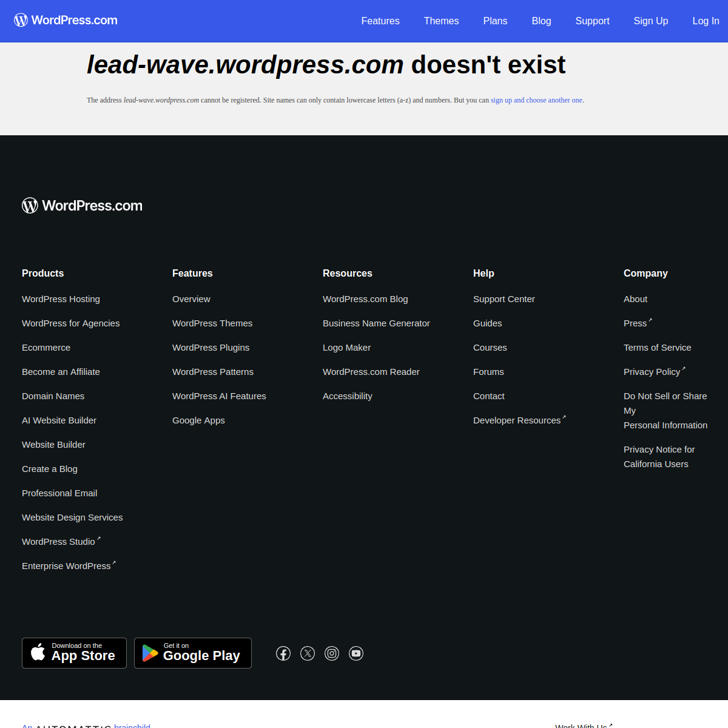This screenshot has width=728, height=728.
Task: Open Themes in top navigation
Action: click(441, 21)
